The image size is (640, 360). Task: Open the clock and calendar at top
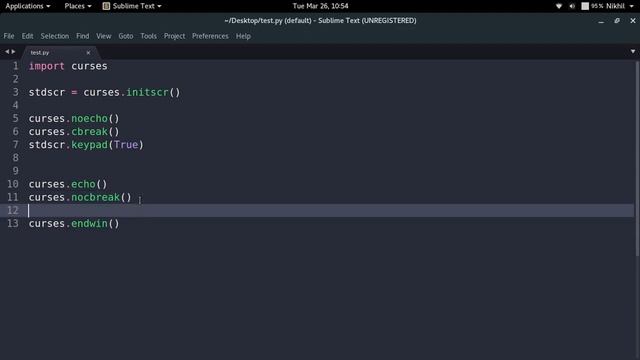tap(320, 6)
